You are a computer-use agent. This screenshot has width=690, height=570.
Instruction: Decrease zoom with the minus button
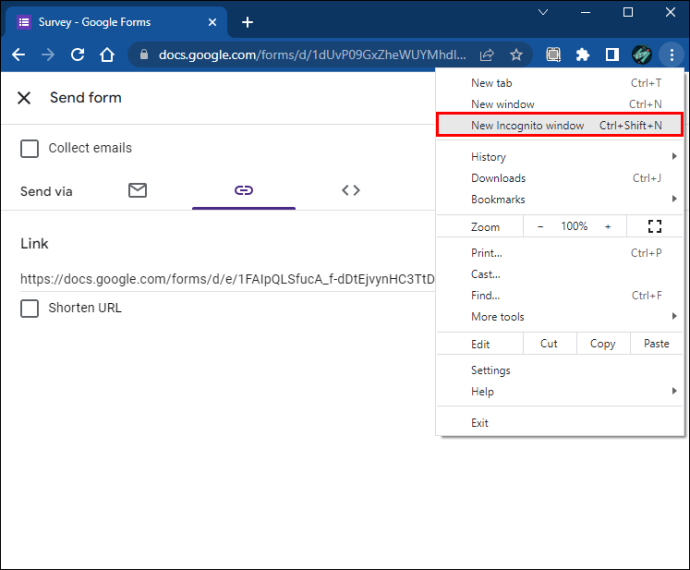(540, 226)
